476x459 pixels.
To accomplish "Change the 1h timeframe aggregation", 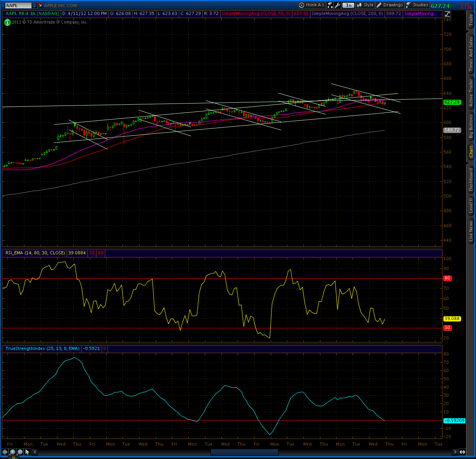I will 348,5.
